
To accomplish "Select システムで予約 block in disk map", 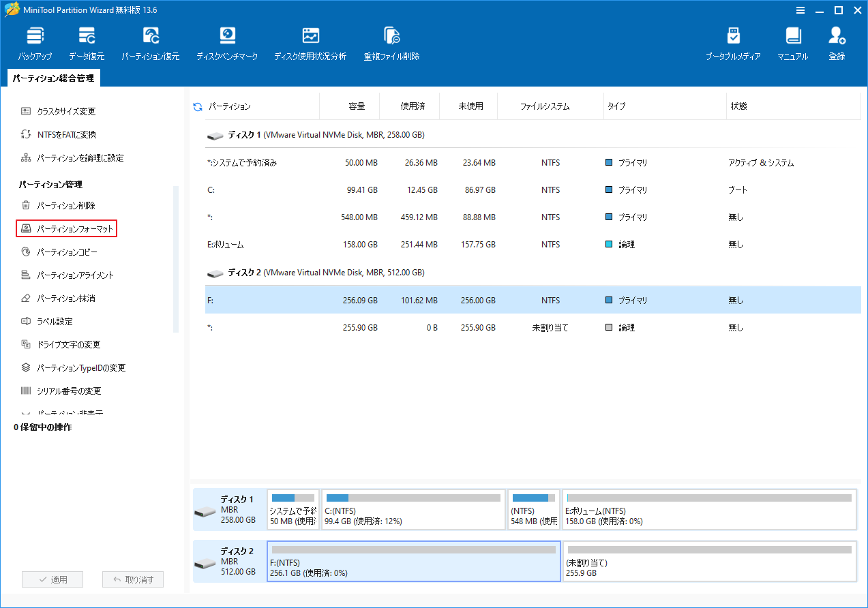I will click(x=293, y=509).
